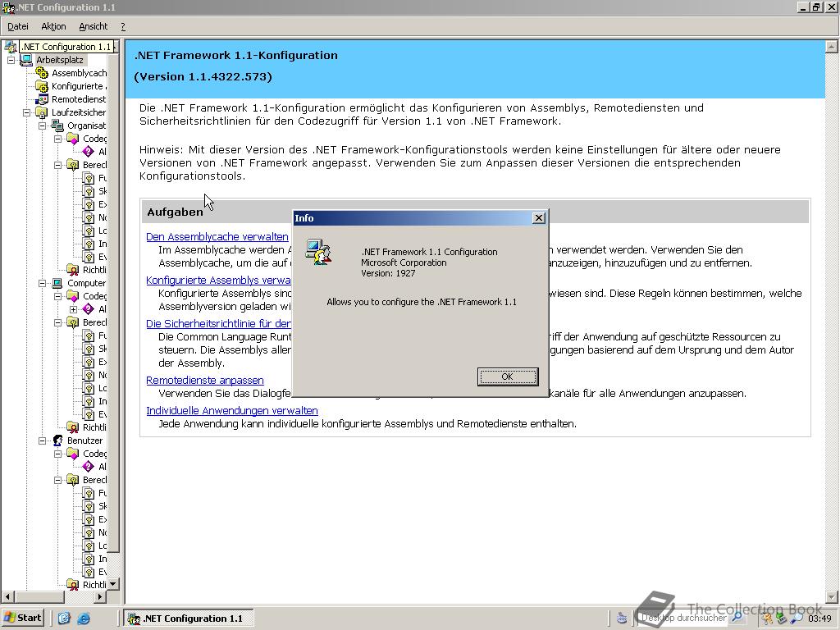Collapse Berechtigungssätze under Benutzer
Image resolution: width=840 pixels, height=630 pixels.
coord(57,480)
